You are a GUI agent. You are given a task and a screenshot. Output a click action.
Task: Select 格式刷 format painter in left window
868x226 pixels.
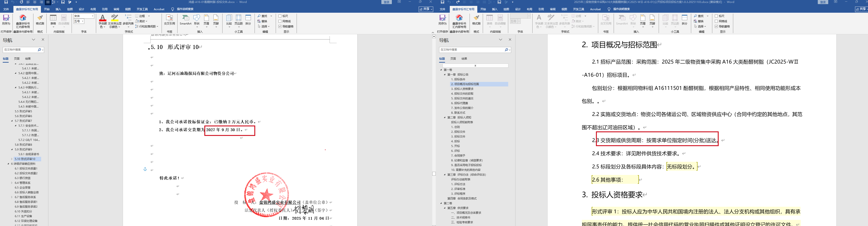[40, 20]
